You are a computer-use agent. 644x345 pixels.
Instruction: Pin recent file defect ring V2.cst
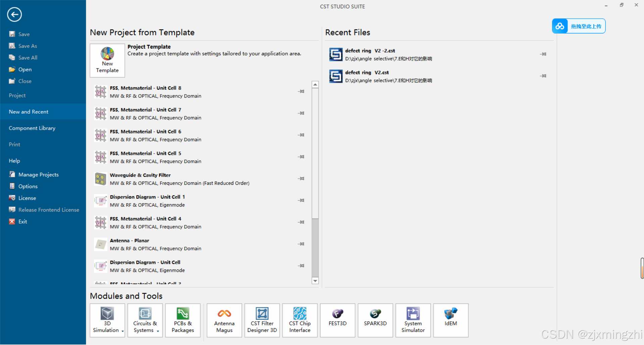pyautogui.click(x=543, y=76)
